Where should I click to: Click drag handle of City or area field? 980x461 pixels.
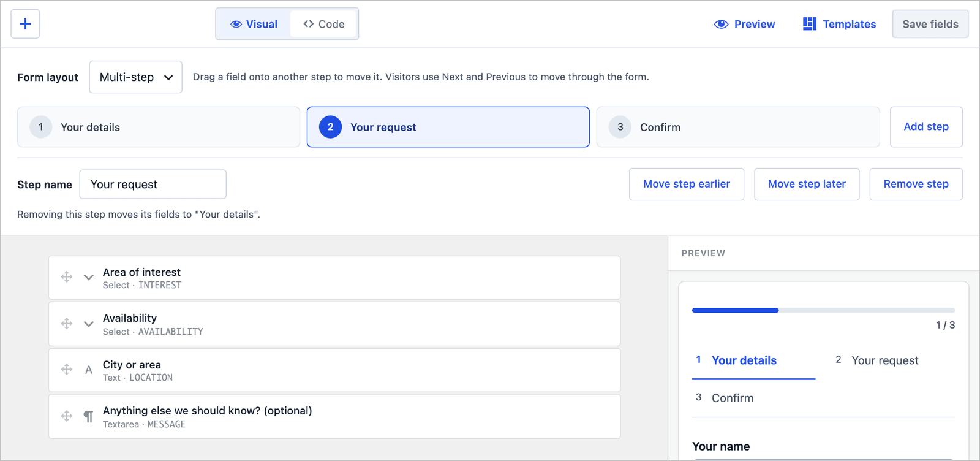(x=67, y=369)
